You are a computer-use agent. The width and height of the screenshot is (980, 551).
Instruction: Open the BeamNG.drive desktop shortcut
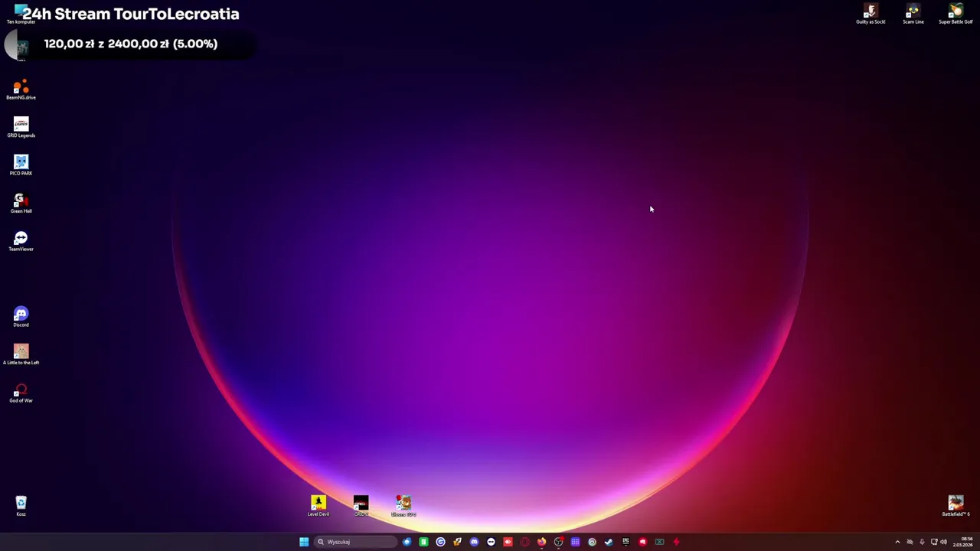click(x=21, y=89)
